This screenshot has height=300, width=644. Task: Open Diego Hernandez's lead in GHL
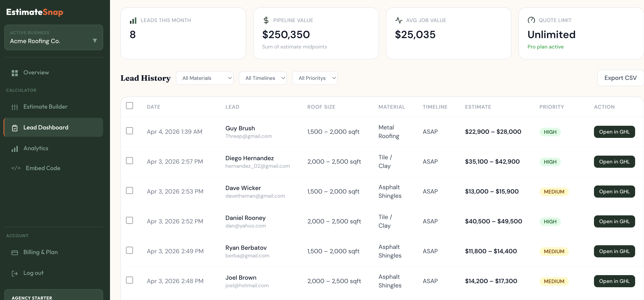point(614,162)
